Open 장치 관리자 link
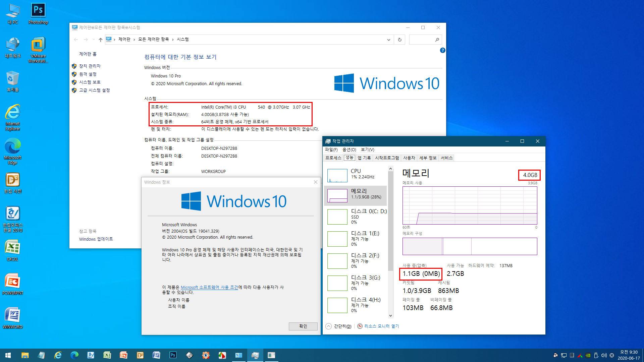The image size is (644, 362). 90,66
